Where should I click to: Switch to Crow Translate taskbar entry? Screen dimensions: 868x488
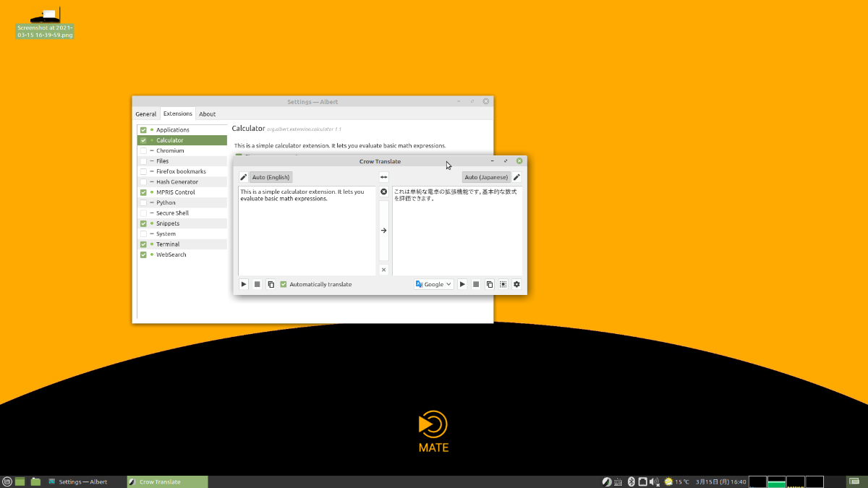[167, 481]
